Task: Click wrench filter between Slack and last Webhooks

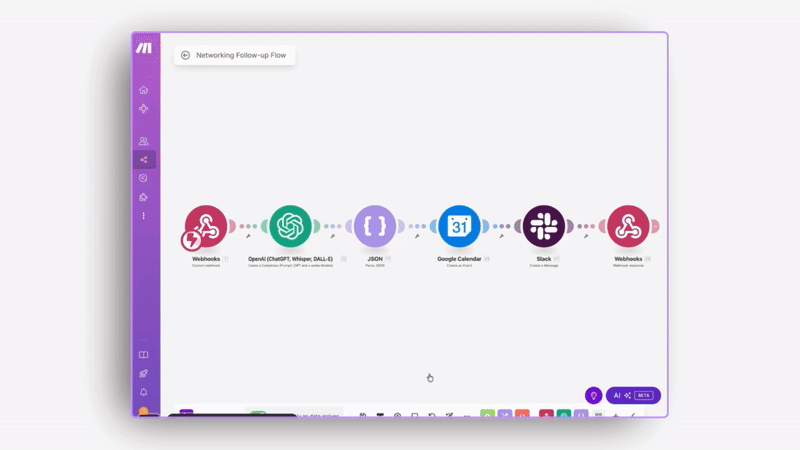Action: point(586,236)
